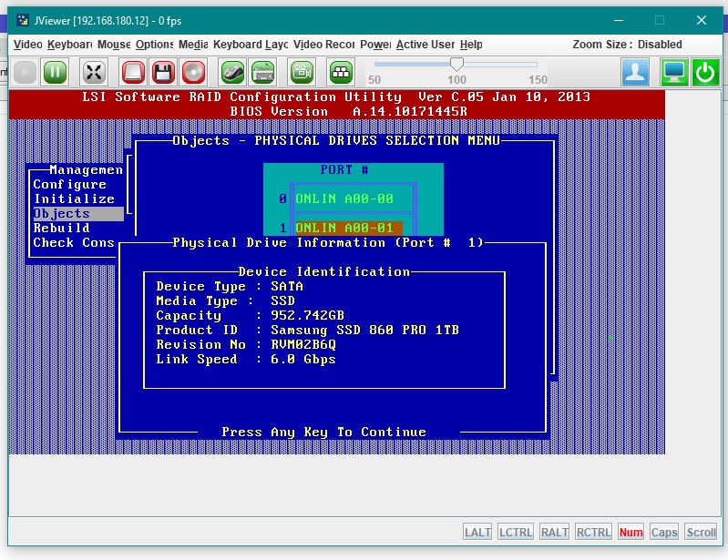Toggle the Scroll lock indicator
The width and height of the screenshot is (728, 560).
701,532
